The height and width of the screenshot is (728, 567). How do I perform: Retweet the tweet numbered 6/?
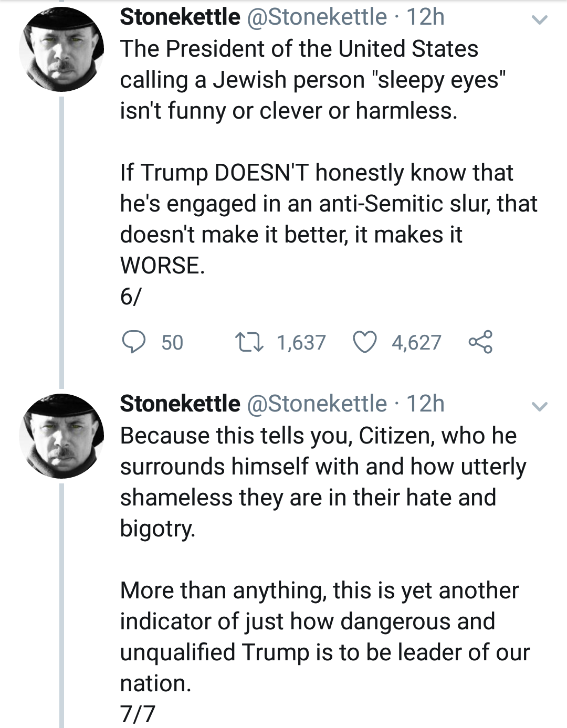click(x=249, y=342)
